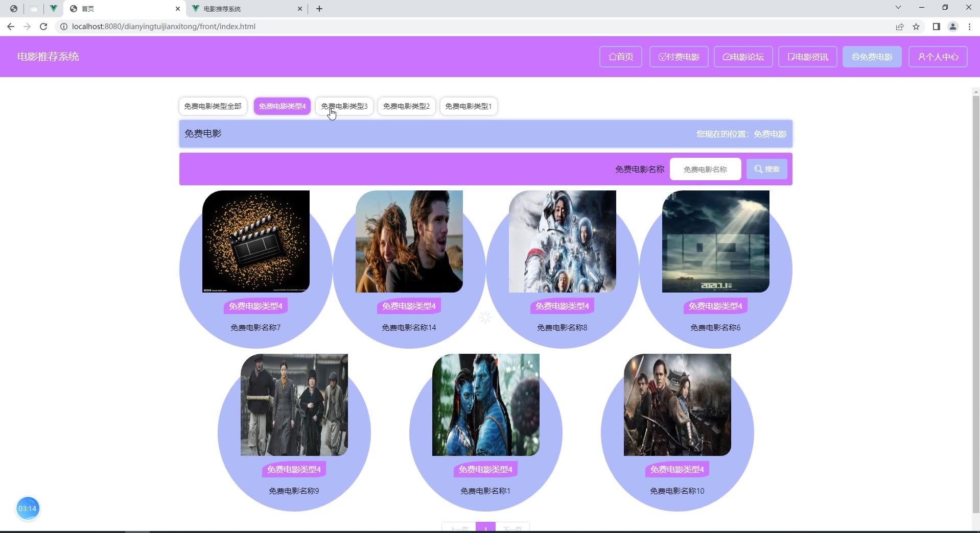Click the 电影推荐系统 site title
Screen dimensions: 980x533
click(48, 57)
